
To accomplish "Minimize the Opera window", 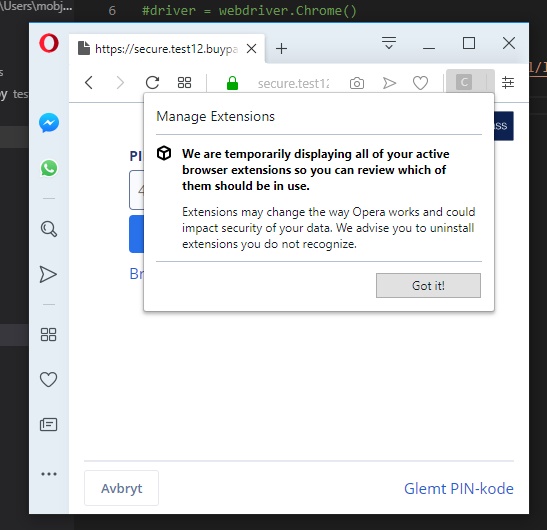I will pos(429,47).
